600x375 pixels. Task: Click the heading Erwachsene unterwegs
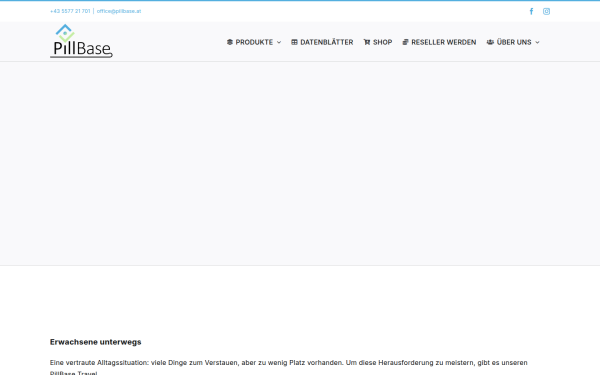(x=96, y=342)
